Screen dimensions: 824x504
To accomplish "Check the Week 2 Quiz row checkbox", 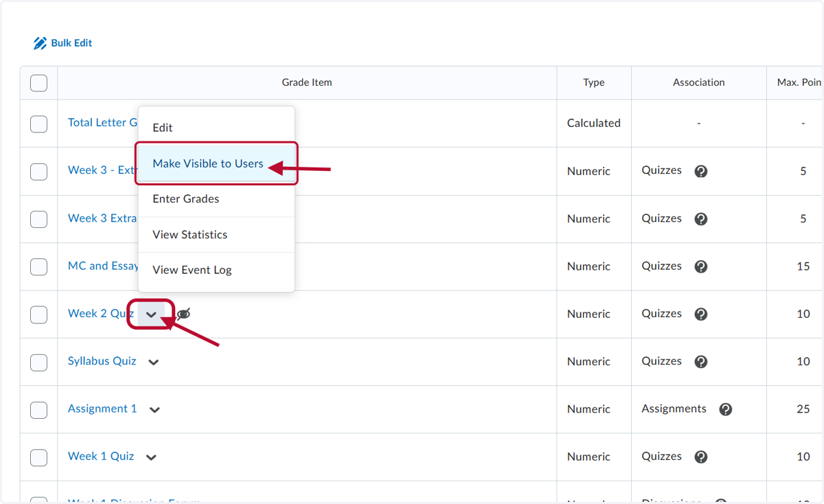I will click(x=39, y=314).
